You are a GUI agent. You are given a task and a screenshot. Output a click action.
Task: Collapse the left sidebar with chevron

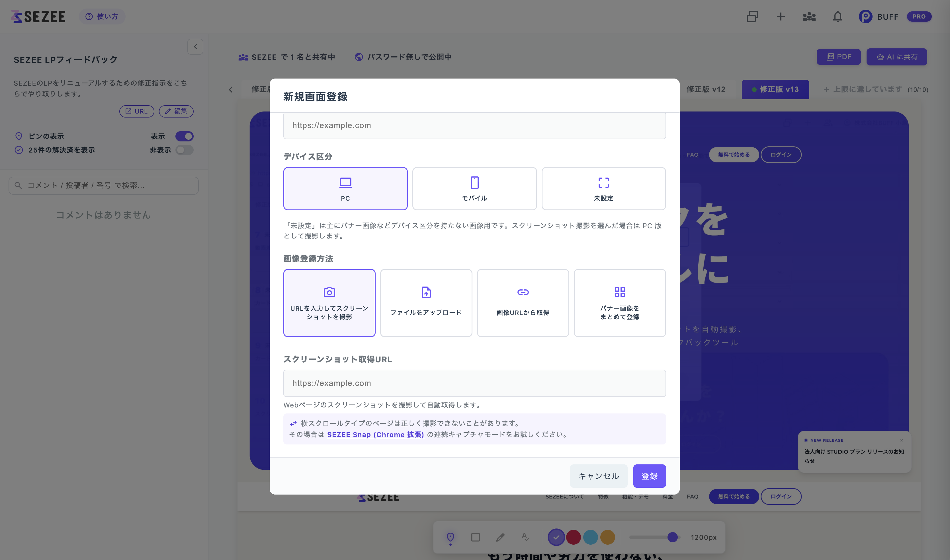tap(195, 46)
